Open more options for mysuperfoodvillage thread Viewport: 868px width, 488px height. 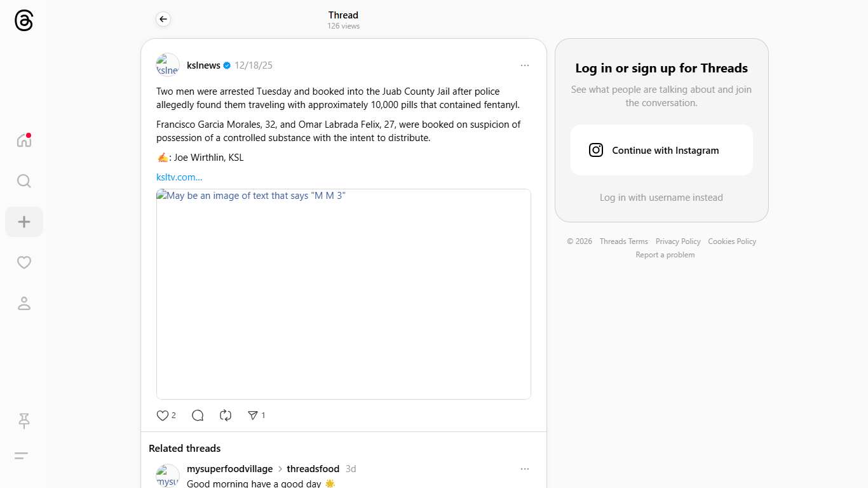(524, 469)
